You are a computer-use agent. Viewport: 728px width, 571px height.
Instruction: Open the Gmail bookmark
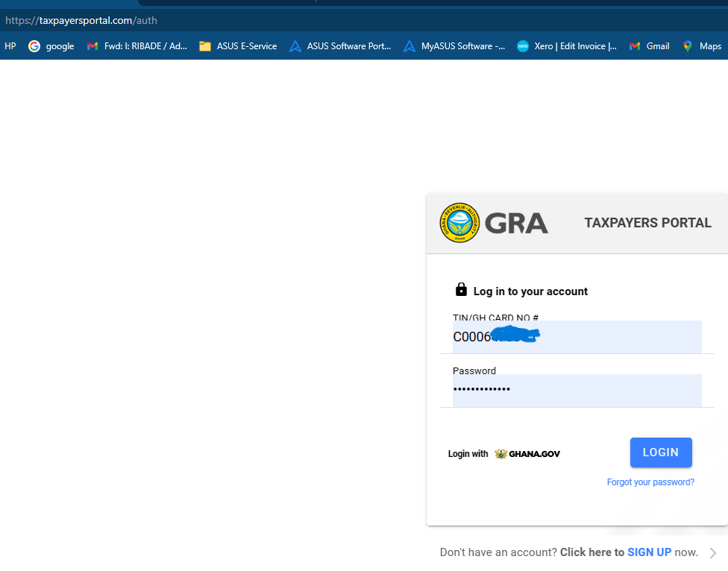pyautogui.click(x=649, y=46)
